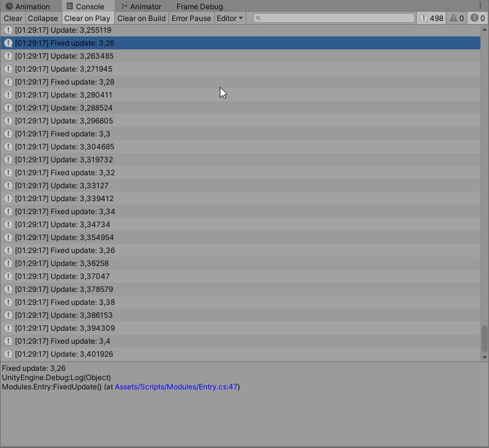Image resolution: width=489 pixels, height=448 pixels.
Task: Select log entry Update: 3,378579
Action: tap(240, 289)
